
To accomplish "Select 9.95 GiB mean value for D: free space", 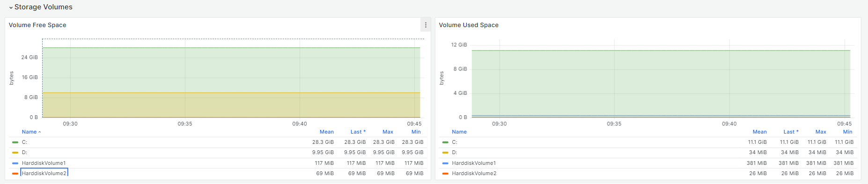I will click(323, 152).
